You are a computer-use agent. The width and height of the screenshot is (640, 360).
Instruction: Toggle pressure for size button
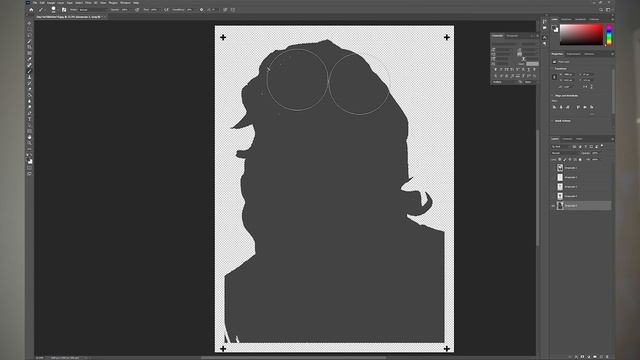tap(225, 10)
